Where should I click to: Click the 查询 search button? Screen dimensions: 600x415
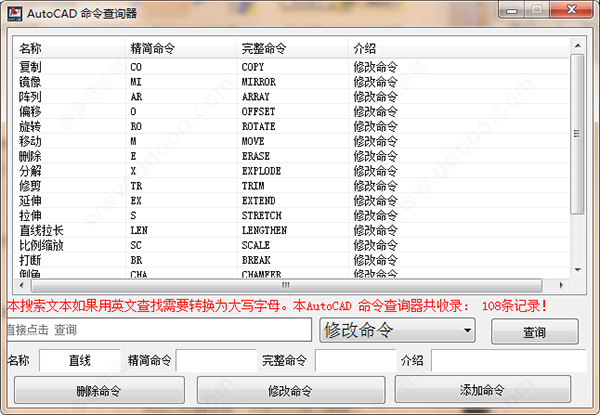pyautogui.click(x=535, y=332)
